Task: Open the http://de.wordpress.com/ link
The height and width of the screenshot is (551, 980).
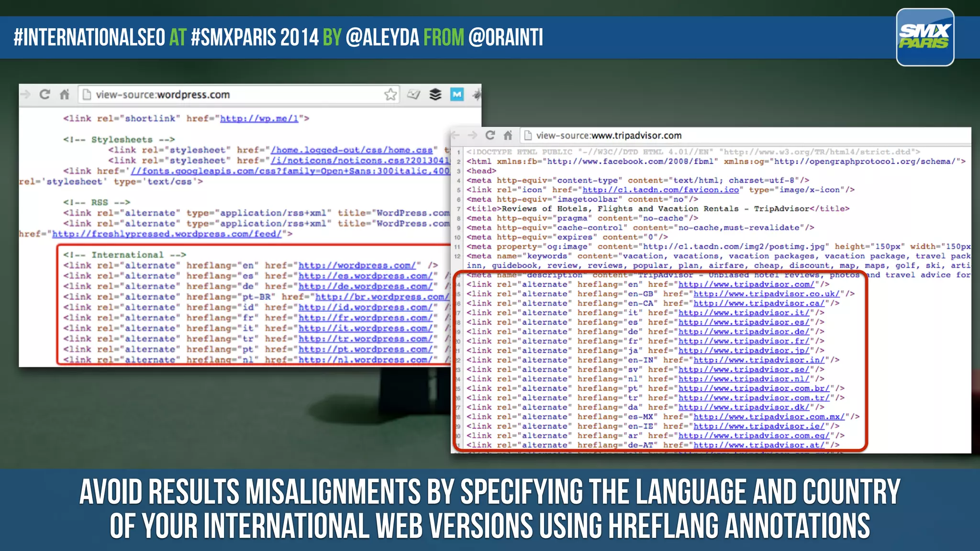Action: coord(366,287)
